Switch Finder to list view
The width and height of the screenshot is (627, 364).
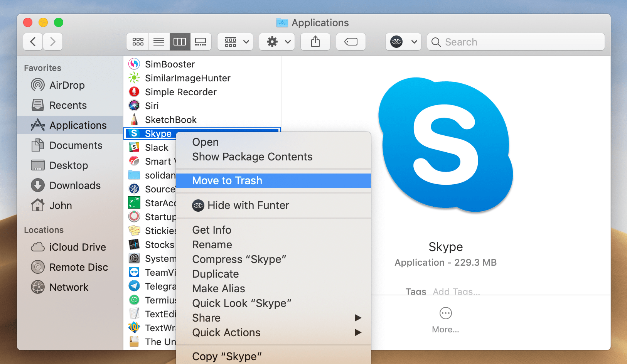click(x=159, y=42)
